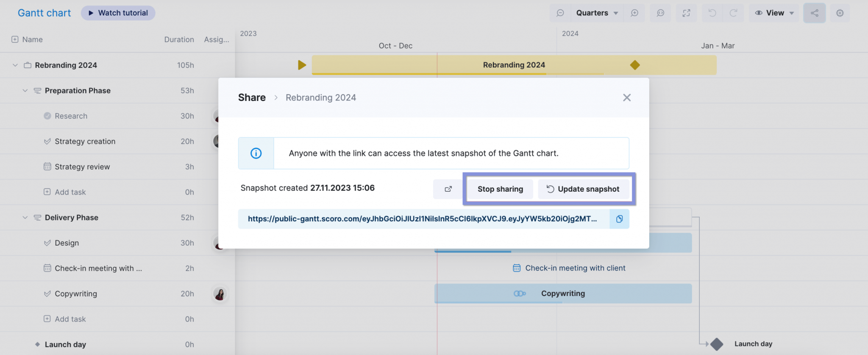Click the Launch day milestone diamond
This screenshot has height=355, width=868.
(717, 344)
